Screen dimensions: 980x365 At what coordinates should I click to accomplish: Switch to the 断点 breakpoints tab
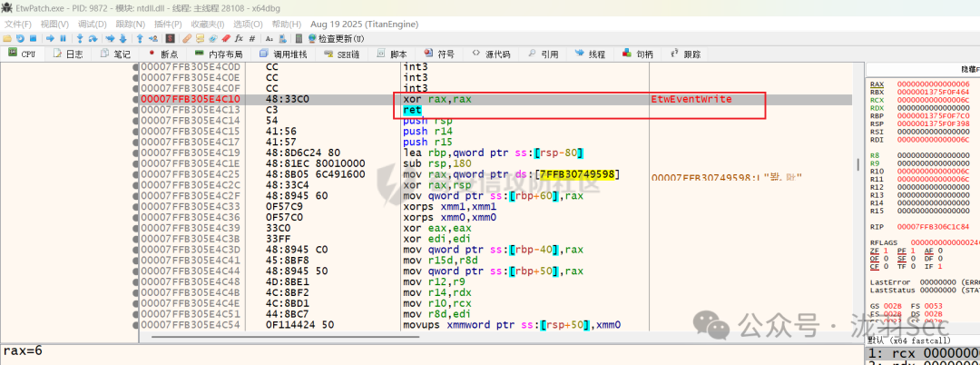click(x=162, y=54)
